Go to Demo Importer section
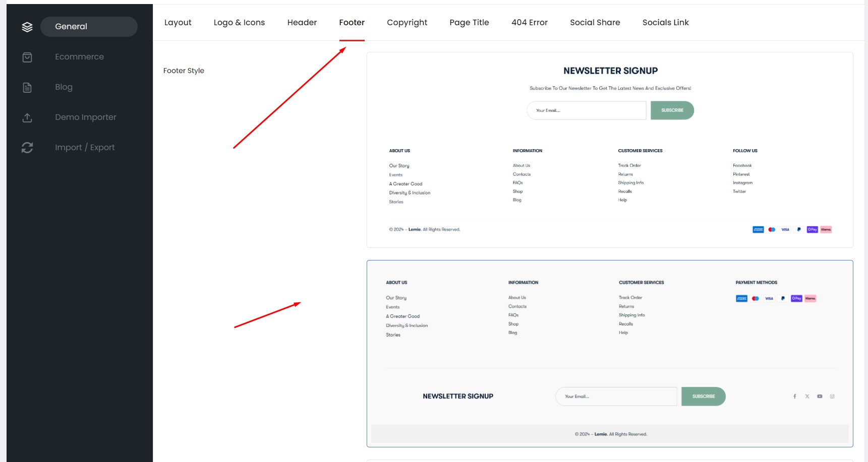This screenshot has height=462, width=868. click(85, 117)
